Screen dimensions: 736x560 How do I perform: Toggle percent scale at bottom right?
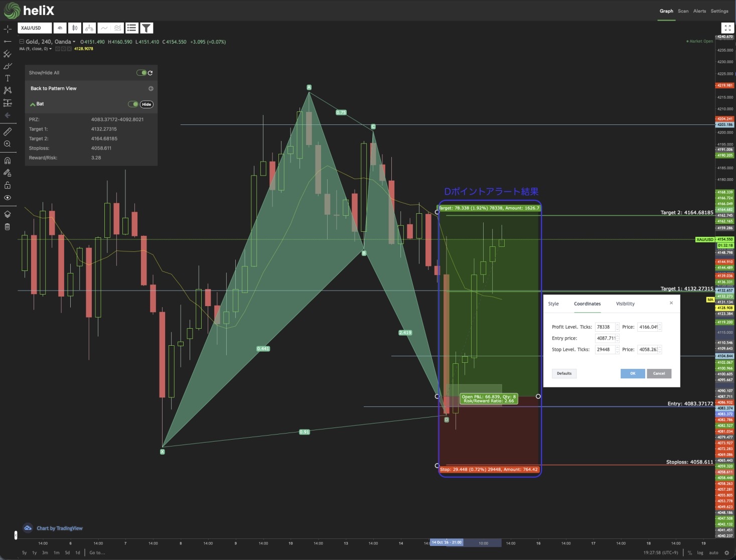click(x=690, y=552)
